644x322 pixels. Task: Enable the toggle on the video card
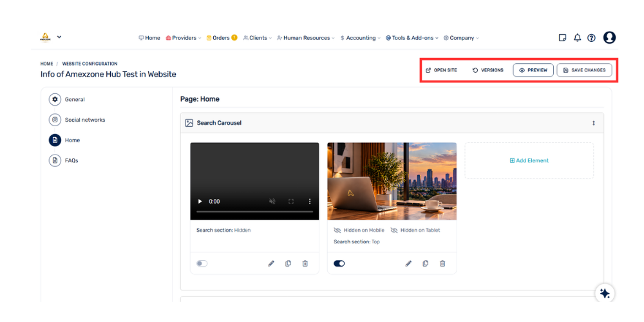[202, 263]
